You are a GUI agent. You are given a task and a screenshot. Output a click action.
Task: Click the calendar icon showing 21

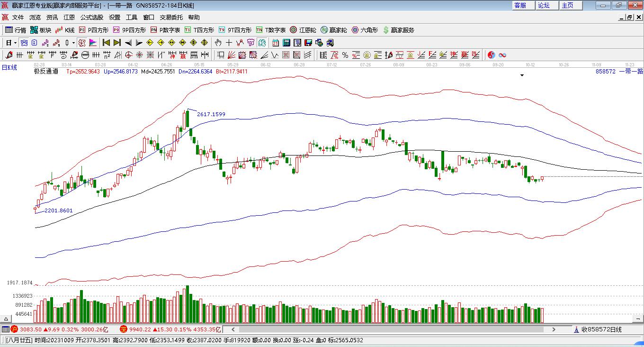(x=275, y=43)
